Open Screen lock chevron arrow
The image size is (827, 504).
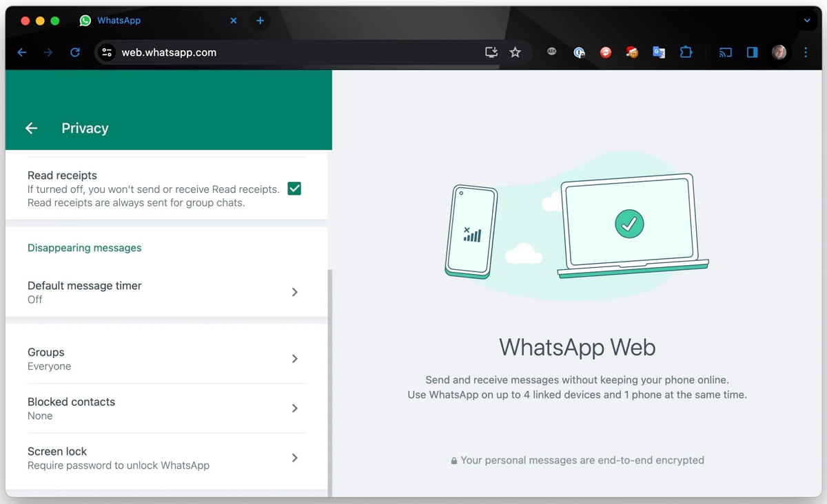click(294, 458)
